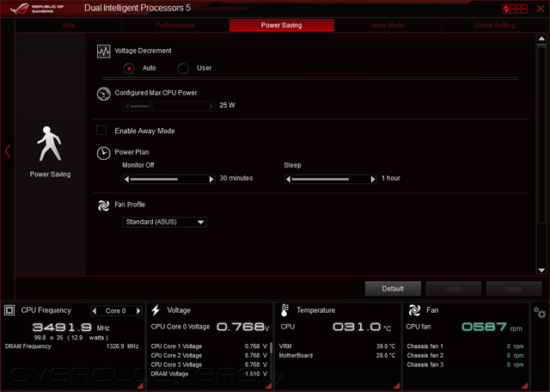
Task: Open the Fan Profile Standard (ASUS) dropdown
Action: tap(164, 222)
